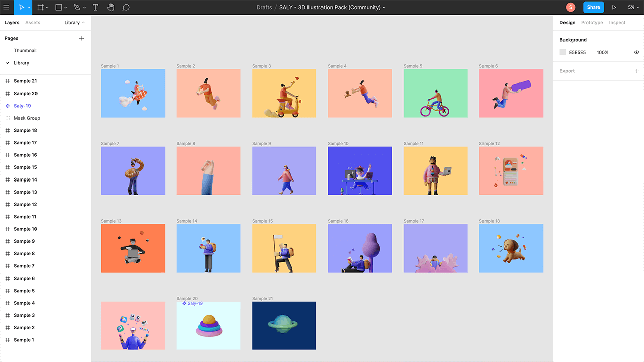Open the file name dropdown chevron
Viewport: 644px width, 362px height.
[385, 8]
